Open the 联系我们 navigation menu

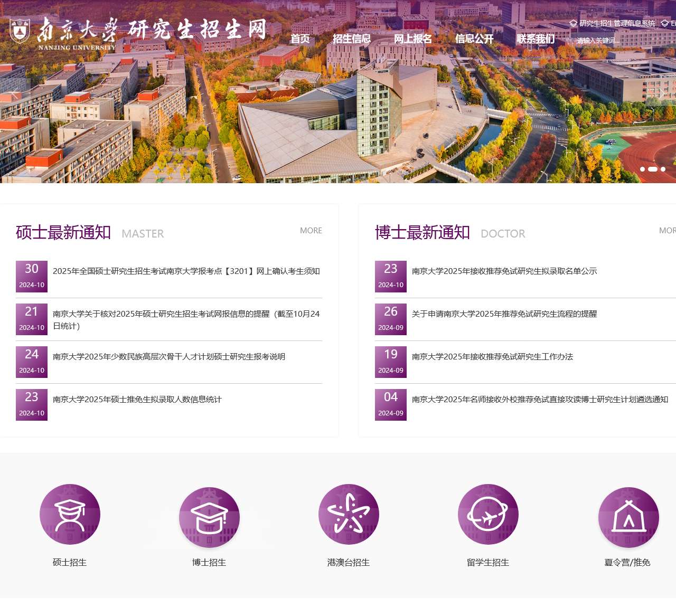(536, 39)
